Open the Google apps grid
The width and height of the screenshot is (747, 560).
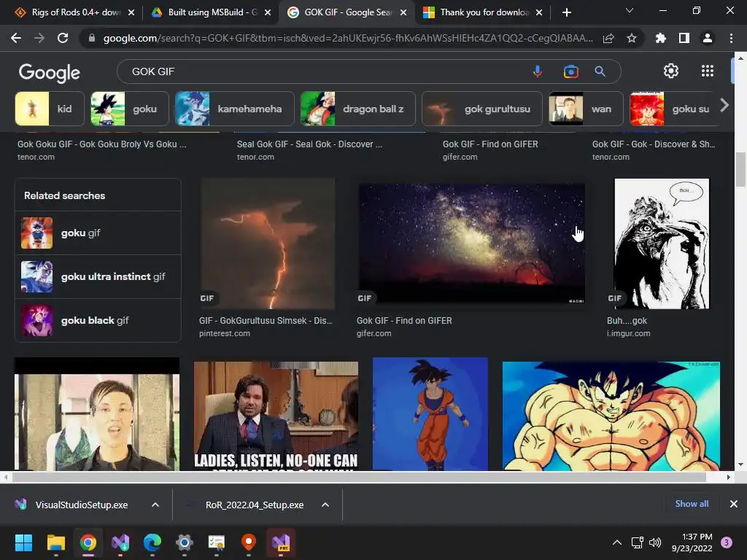click(708, 71)
